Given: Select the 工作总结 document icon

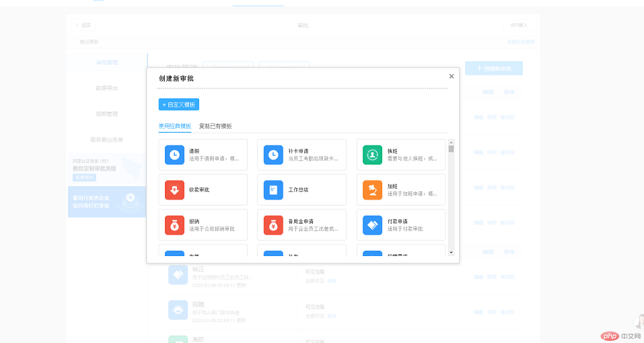Looking at the screenshot, I should coord(273,190).
